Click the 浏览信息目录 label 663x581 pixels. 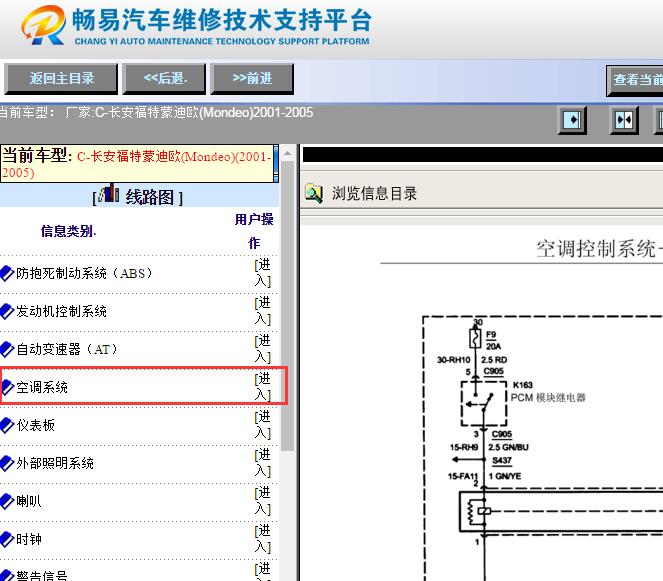click(x=374, y=194)
